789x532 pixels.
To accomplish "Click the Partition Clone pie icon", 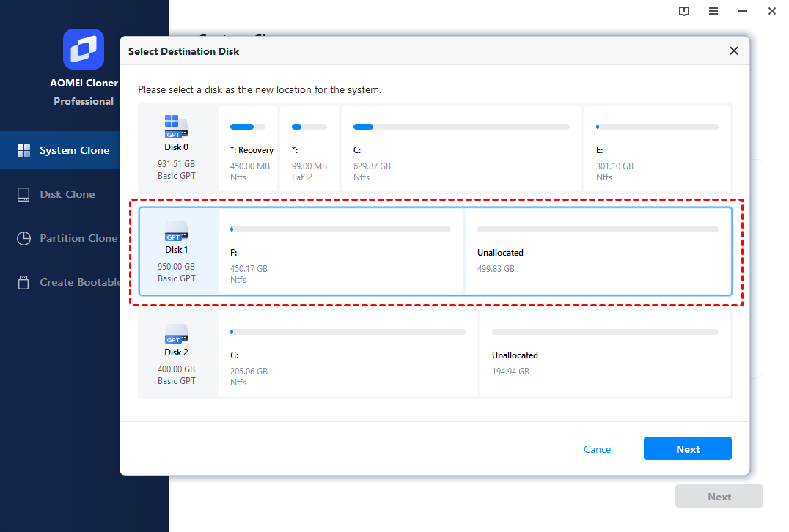I will [23, 238].
